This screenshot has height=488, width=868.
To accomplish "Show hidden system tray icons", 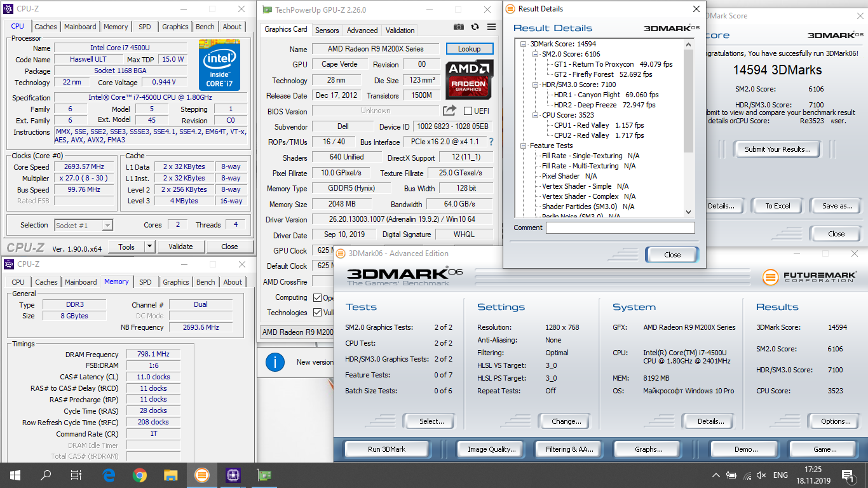I will tap(717, 475).
